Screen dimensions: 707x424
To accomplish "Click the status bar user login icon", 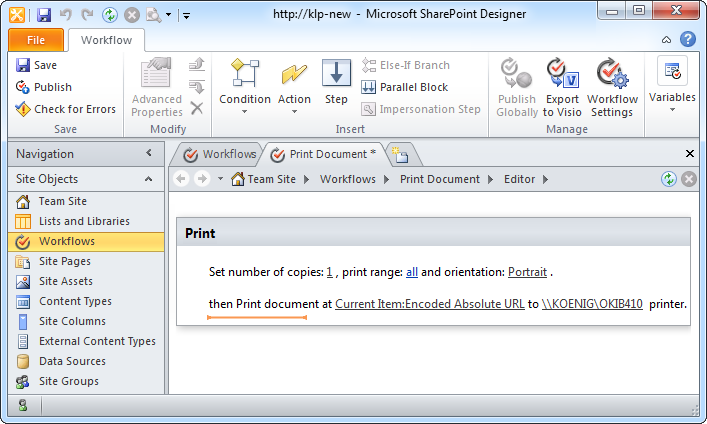I will pyautogui.click(x=23, y=406).
